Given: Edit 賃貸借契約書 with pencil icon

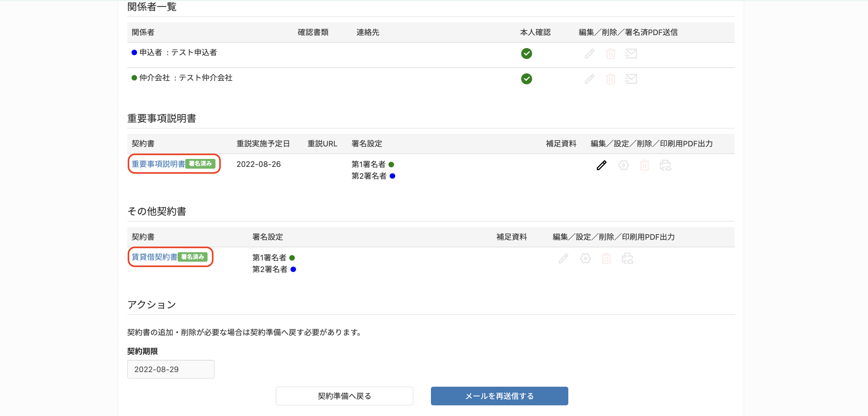Looking at the screenshot, I should click(563, 258).
